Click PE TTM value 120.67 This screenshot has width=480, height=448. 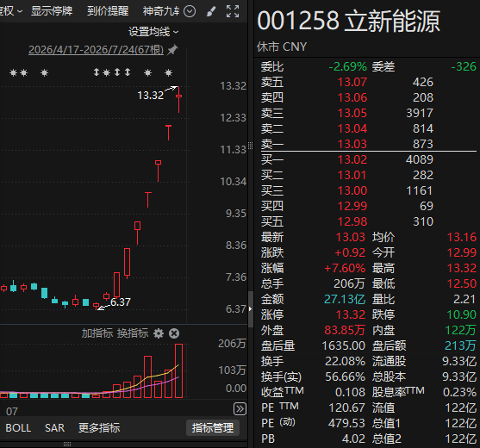(346, 408)
